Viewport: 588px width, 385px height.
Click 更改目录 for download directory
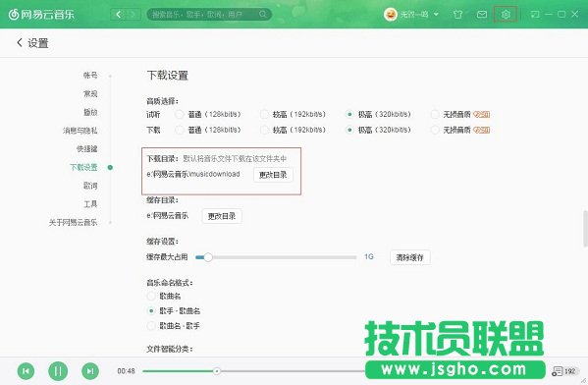pyautogui.click(x=273, y=175)
